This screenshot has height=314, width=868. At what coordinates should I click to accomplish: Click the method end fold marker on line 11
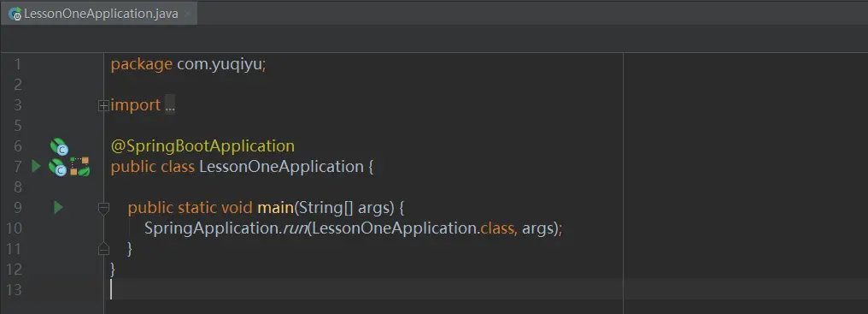pyautogui.click(x=103, y=249)
